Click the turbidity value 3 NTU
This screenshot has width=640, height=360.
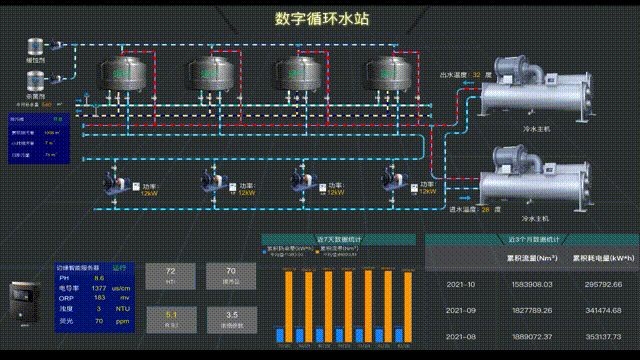98,309
